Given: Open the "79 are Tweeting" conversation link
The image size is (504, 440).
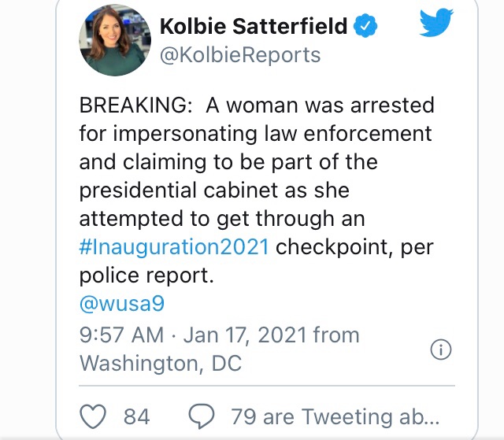Looking at the screenshot, I should (x=334, y=416).
